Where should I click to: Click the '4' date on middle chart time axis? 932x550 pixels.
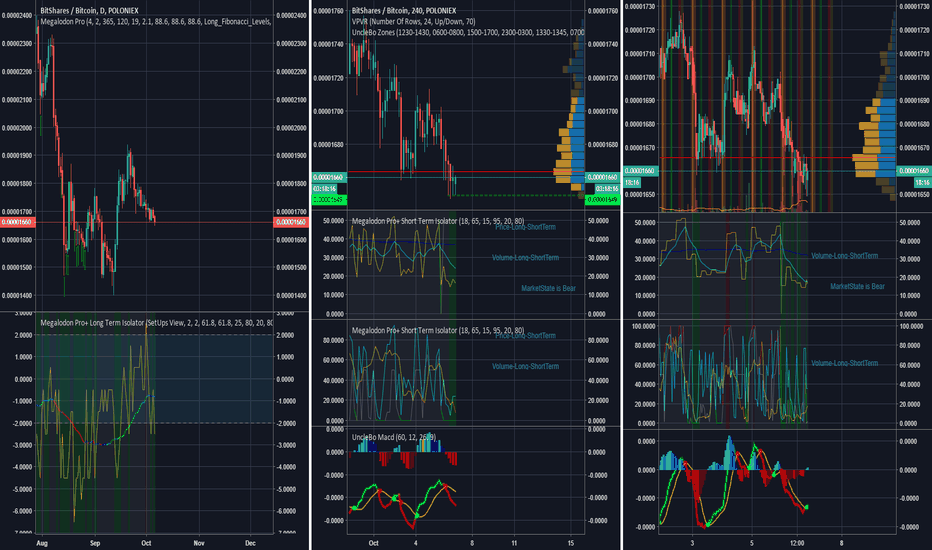click(415, 543)
